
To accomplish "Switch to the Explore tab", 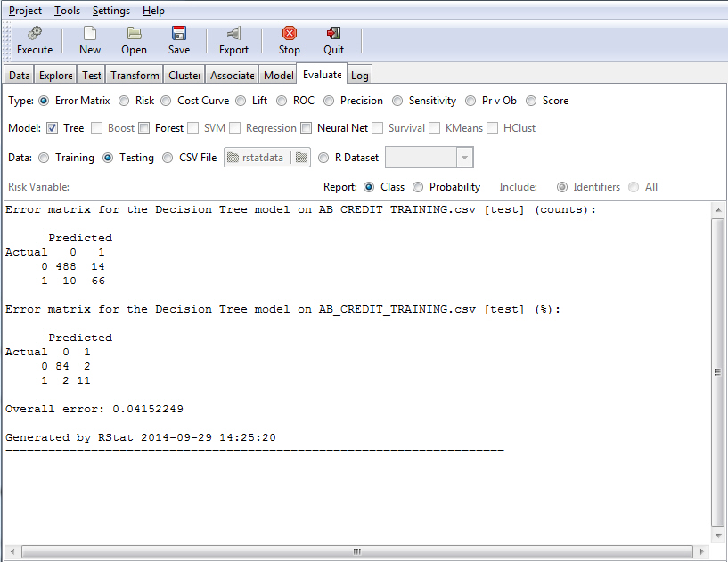I will [x=56, y=75].
